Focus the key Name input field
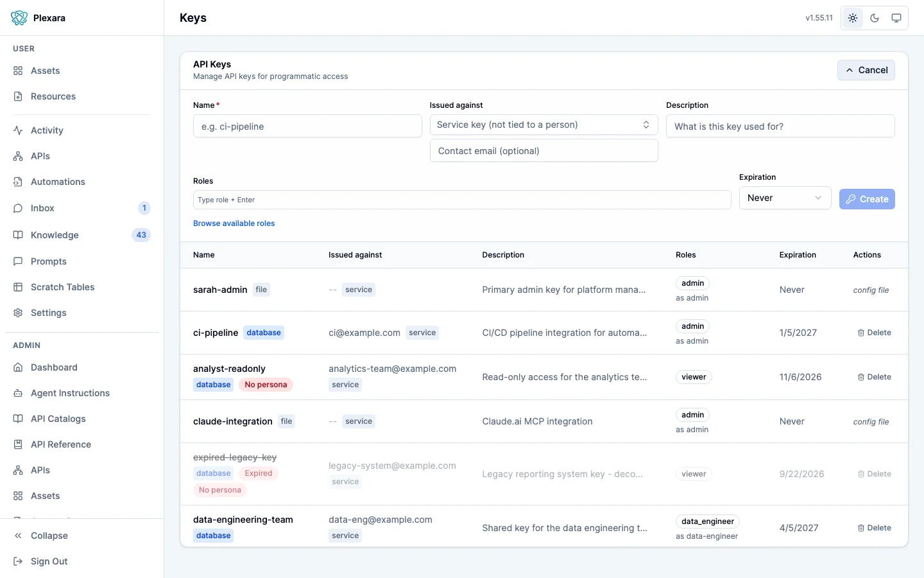The width and height of the screenshot is (924, 578). click(x=307, y=127)
